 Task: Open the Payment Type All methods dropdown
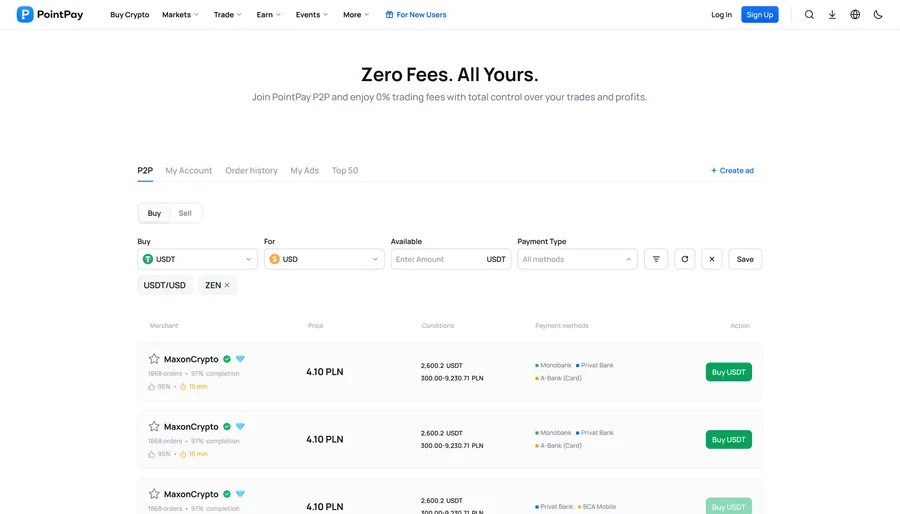(x=577, y=259)
